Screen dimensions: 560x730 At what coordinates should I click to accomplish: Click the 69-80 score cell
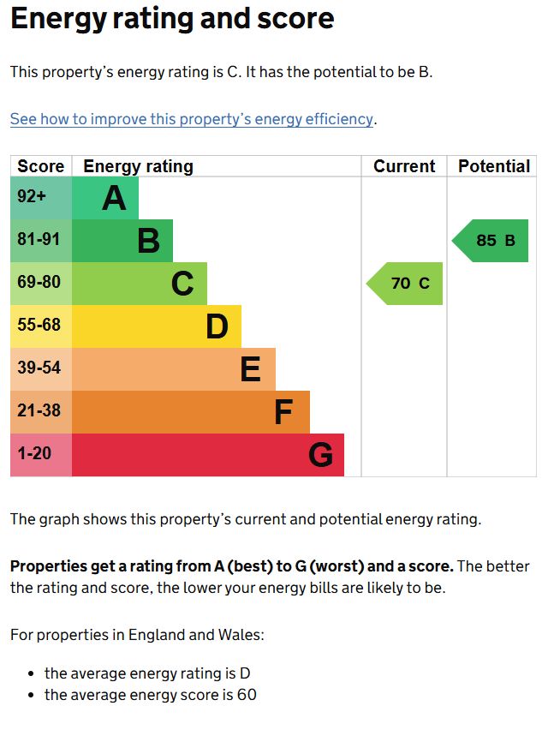pyautogui.click(x=41, y=284)
